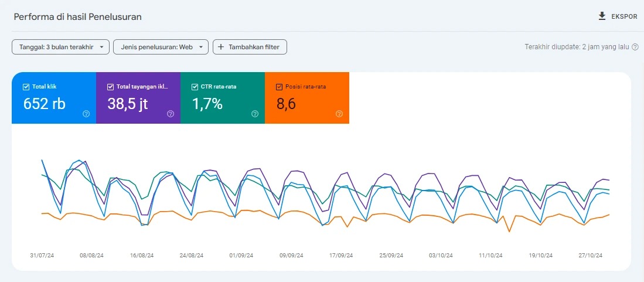This screenshot has width=644, height=282.
Task: Disable the CTR rata-rata checkbox
Action: pyautogui.click(x=195, y=87)
